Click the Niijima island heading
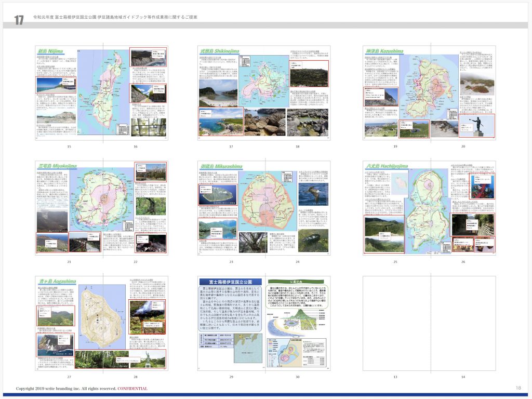Image resolution: width=532 pixels, height=399 pixels. (50, 51)
